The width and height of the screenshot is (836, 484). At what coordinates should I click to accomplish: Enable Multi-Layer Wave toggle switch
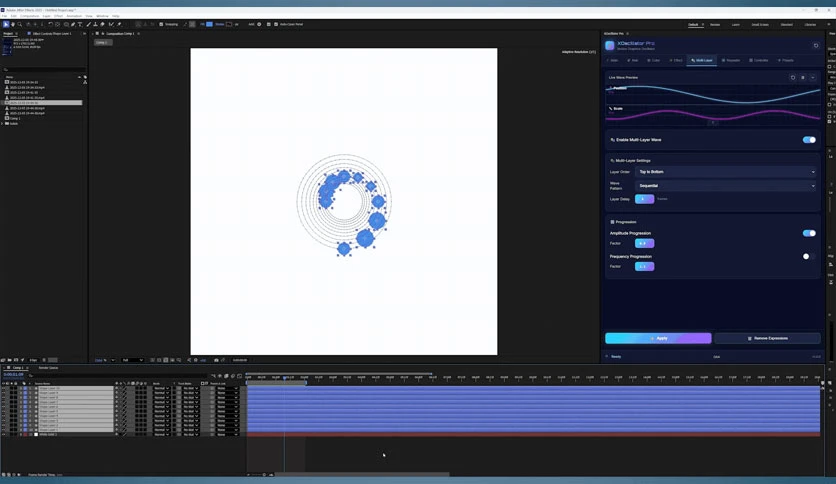[809, 140]
